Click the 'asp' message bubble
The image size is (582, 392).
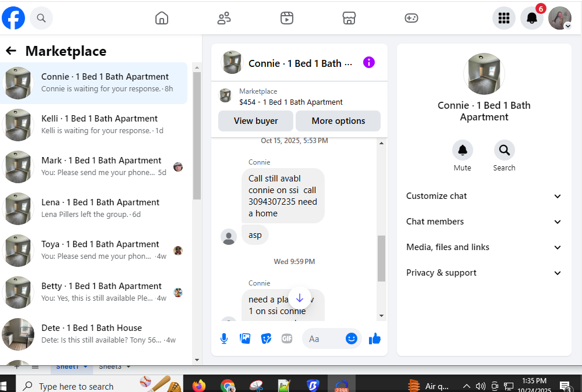pyautogui.click(x=255, y=235)
